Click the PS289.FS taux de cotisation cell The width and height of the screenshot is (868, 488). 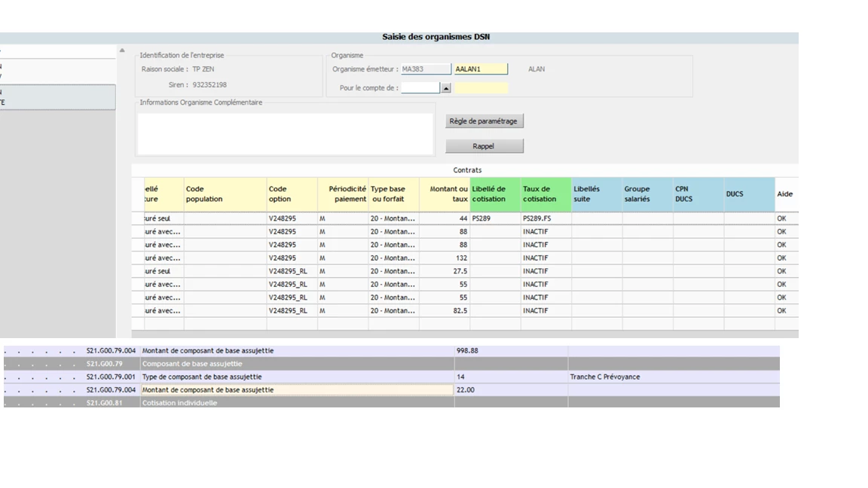[546, 218]
